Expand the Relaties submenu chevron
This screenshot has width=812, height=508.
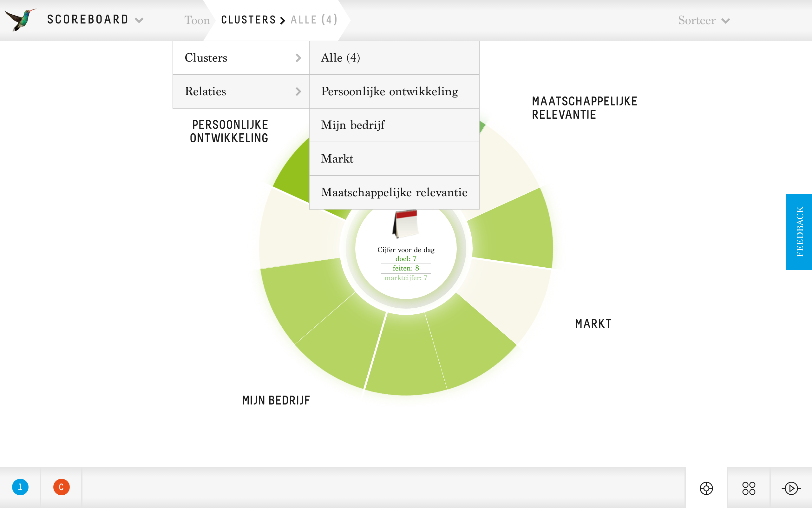298,91
